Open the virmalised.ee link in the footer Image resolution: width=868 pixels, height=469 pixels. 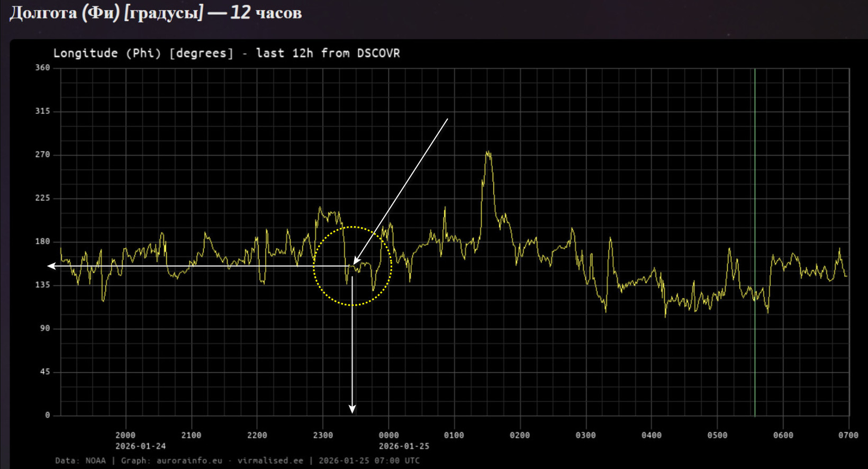click(270, 461)
